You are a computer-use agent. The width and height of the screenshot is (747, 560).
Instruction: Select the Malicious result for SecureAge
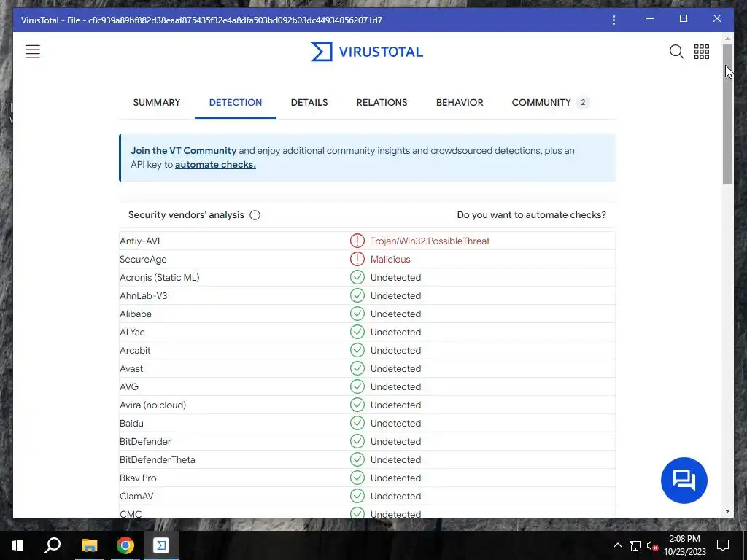click(390, 259)
